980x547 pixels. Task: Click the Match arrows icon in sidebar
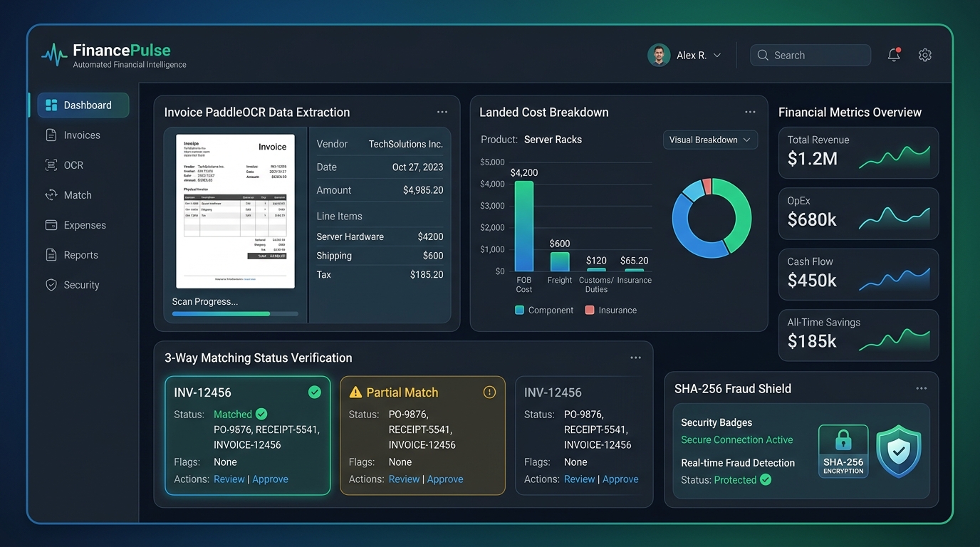pyautogui.click(x=51, y=195)
